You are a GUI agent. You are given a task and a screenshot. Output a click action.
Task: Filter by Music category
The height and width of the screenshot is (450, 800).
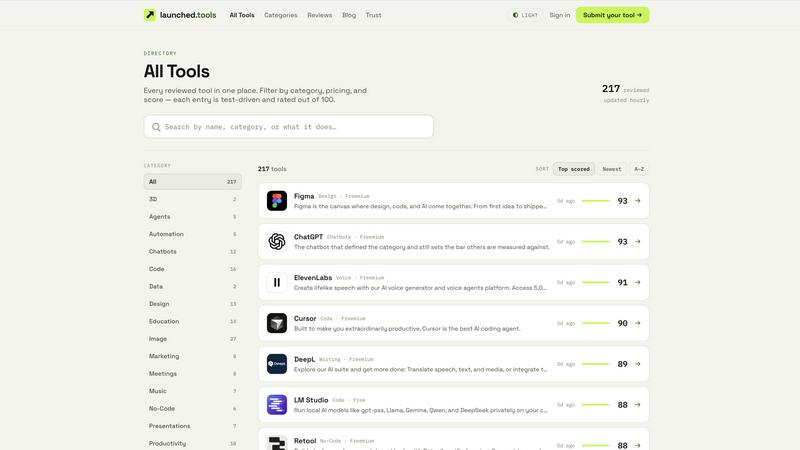tap(192, 391)
